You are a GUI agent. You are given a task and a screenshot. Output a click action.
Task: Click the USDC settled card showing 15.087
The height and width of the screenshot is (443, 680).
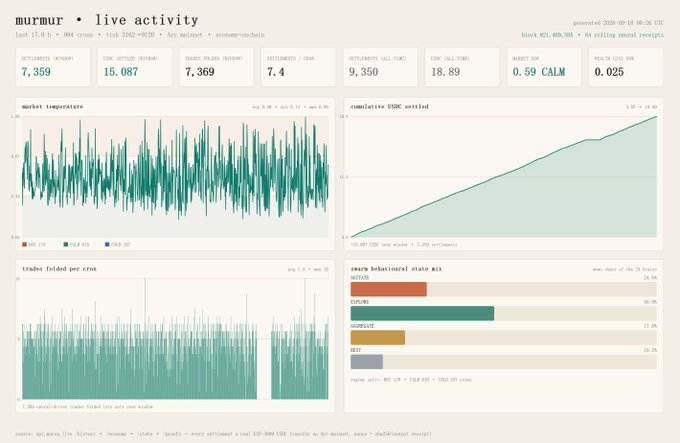pyautogui.click(x=135, y=67)
